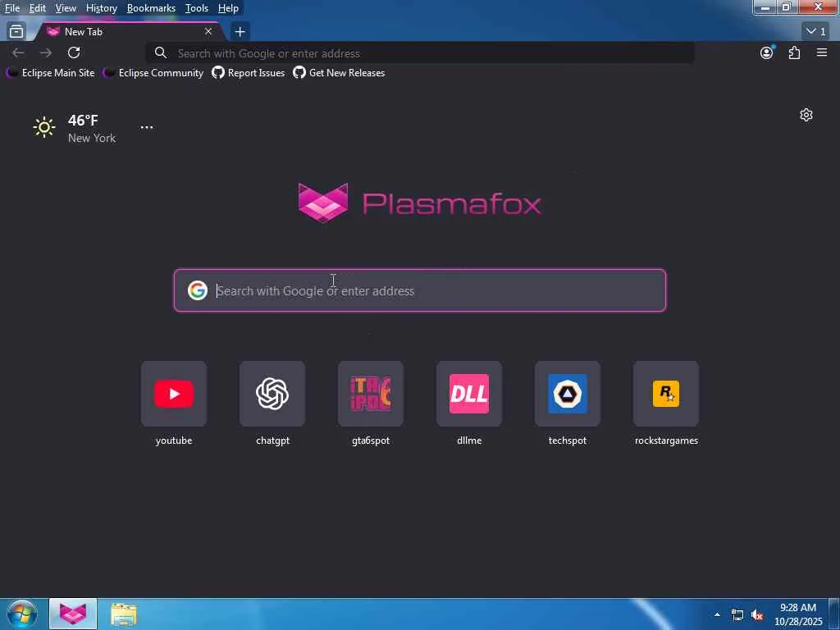
Task: Click the 46°F temperature text
Action: point(83,121)
